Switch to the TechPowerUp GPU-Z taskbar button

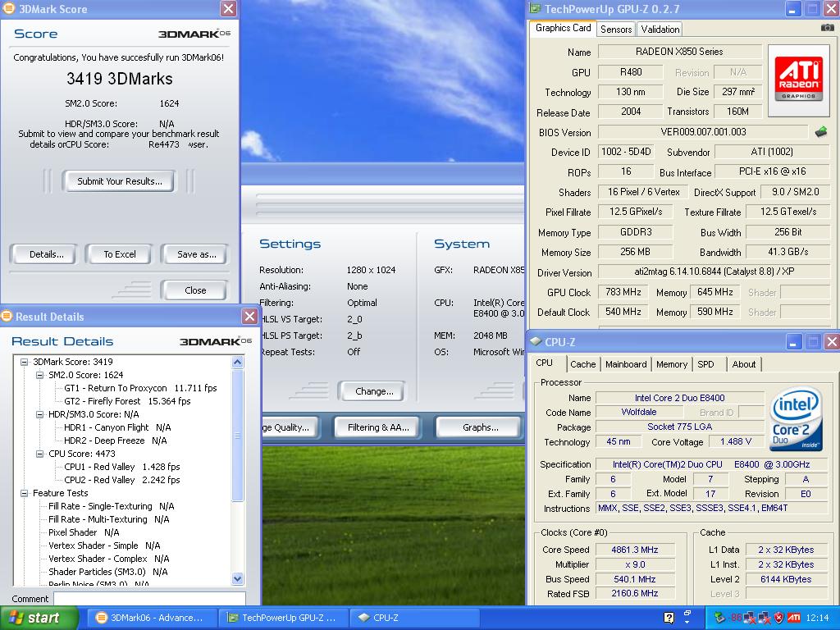(x=282, y=618)
